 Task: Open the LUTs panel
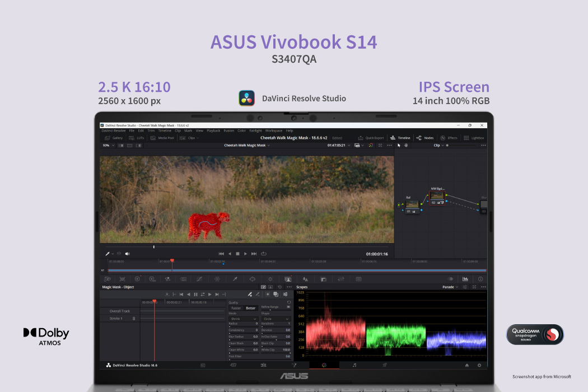[137, 138]
